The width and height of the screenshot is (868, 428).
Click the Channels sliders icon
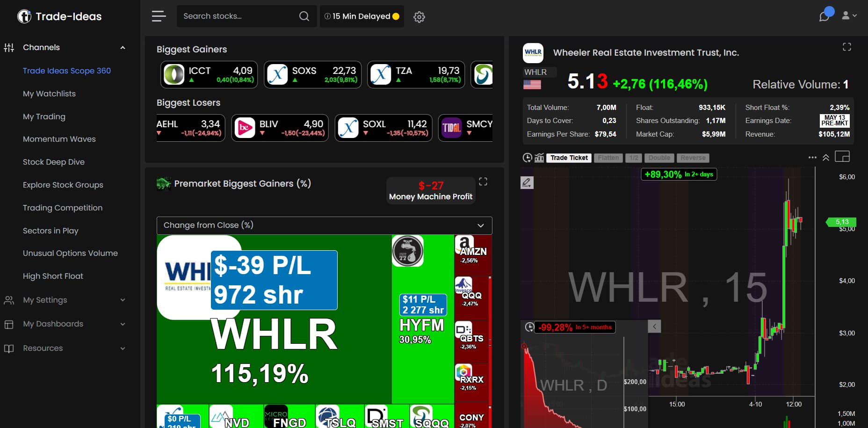pyautogui.click(x=9, y=47)
